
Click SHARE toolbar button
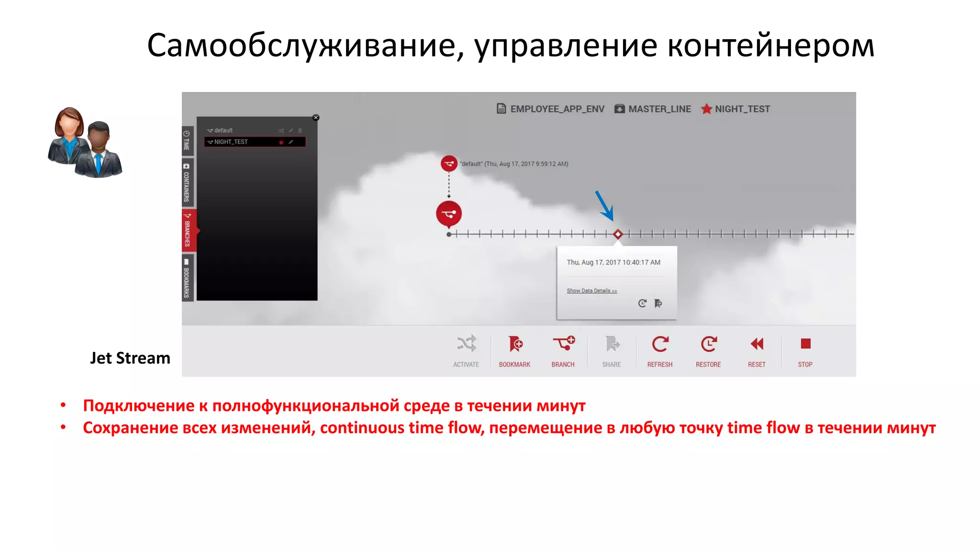click(612, 352)
